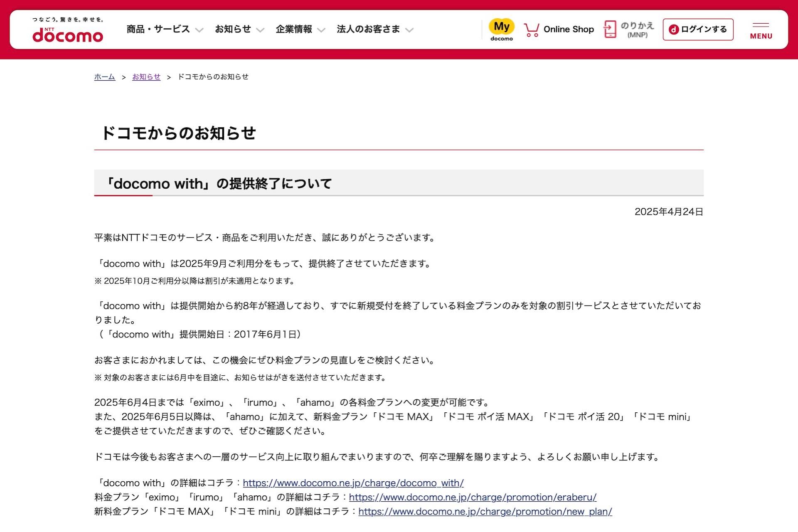The height and width of the screenshot is (532, 798).
Task: Open the 企業情報 menu label
Action: pyautogui.click(x=294, y=29)
